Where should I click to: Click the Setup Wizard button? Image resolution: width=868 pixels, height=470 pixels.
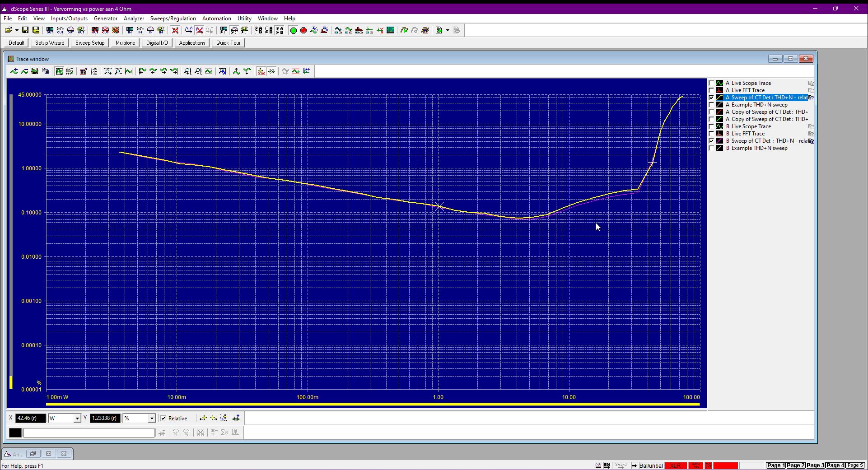(50, 43)
